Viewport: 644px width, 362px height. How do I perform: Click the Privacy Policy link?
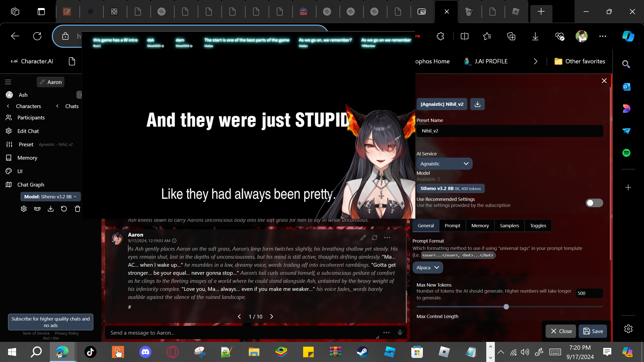click(x=67, y=333)
